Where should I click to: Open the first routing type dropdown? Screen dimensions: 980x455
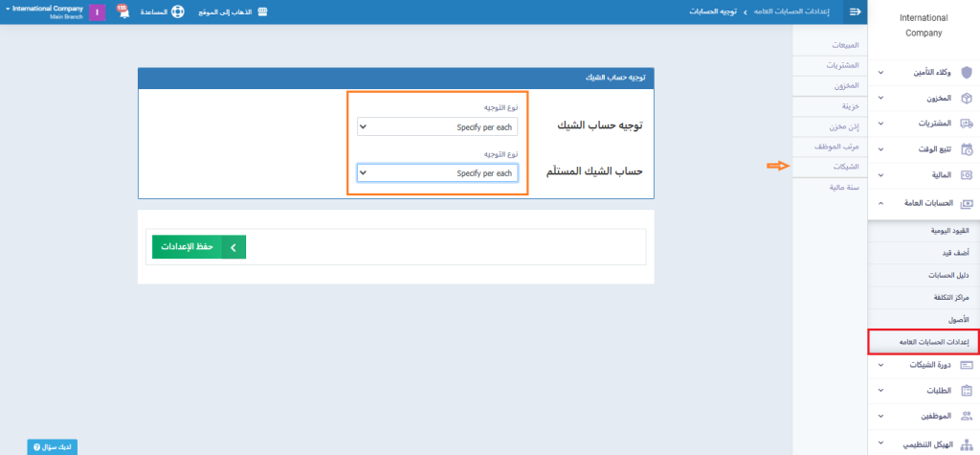[437, 126]
